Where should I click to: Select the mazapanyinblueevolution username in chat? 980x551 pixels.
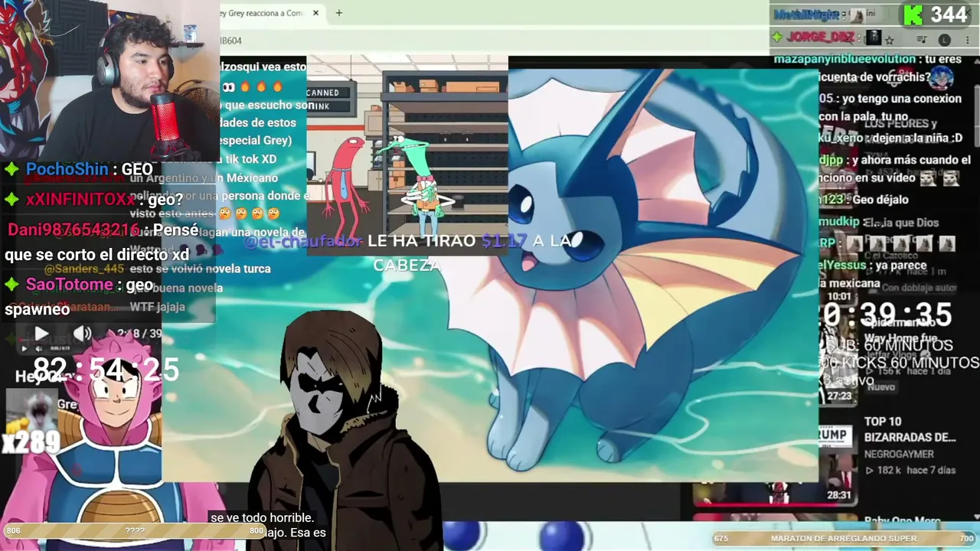pyautogui.click(x=844, y=59)
